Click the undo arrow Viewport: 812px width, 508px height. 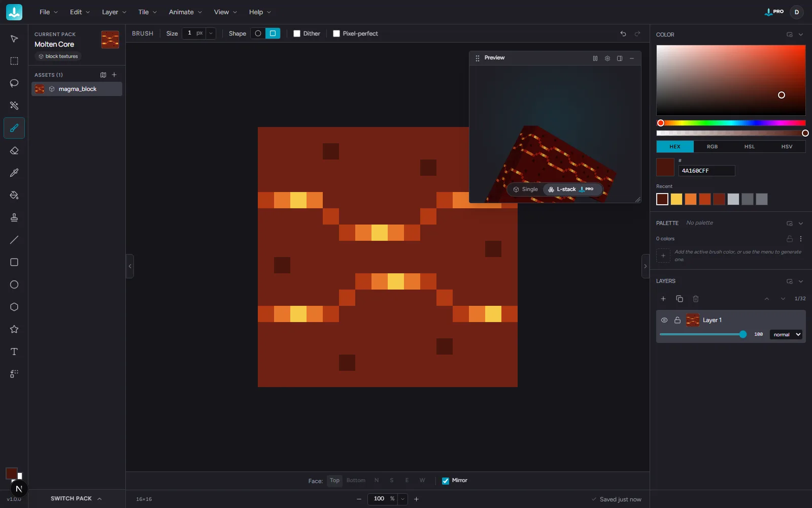[x=623, y=34]
